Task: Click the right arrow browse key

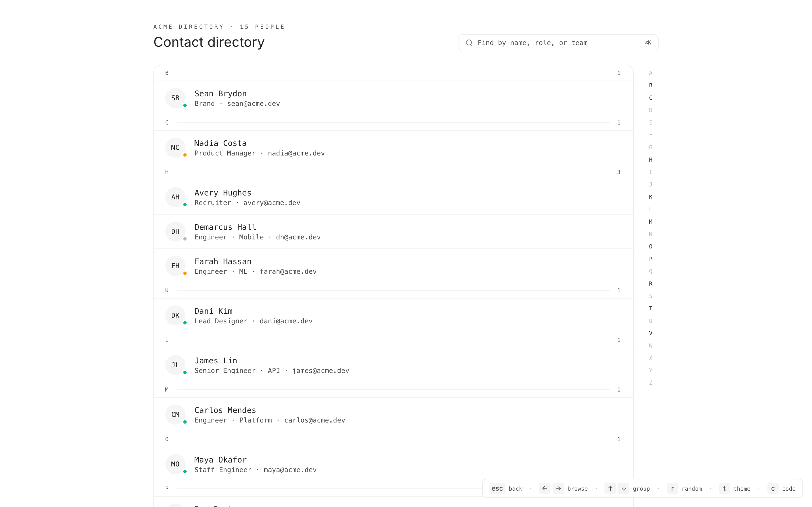Action: click(558, 489)
